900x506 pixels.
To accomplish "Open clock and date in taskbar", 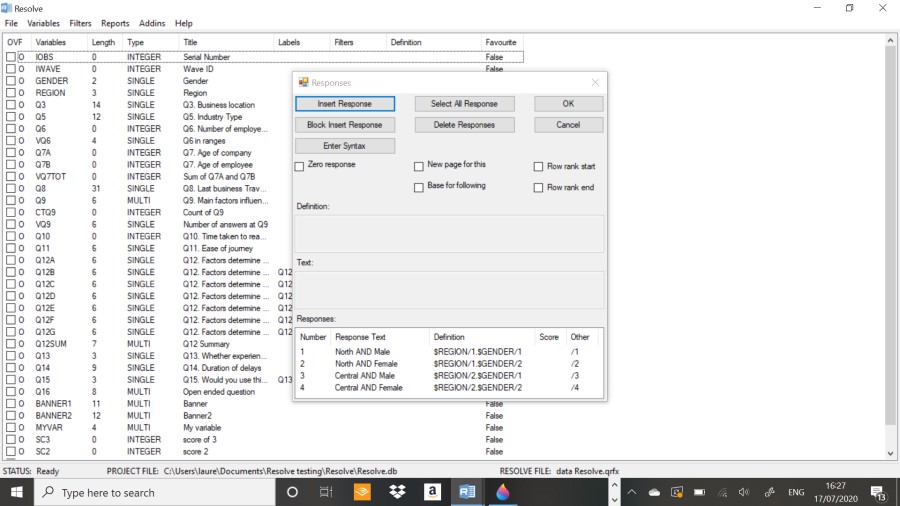I will [836, 492].
